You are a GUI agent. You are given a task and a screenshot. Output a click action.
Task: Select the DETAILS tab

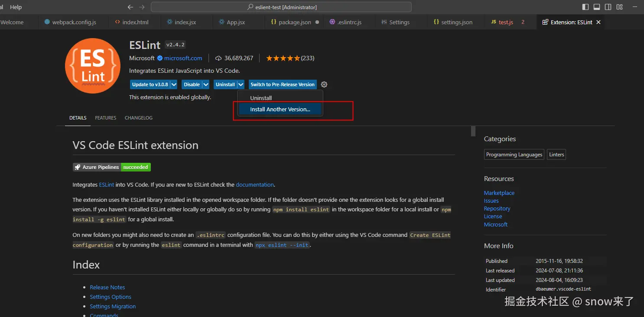click(78, 118)
